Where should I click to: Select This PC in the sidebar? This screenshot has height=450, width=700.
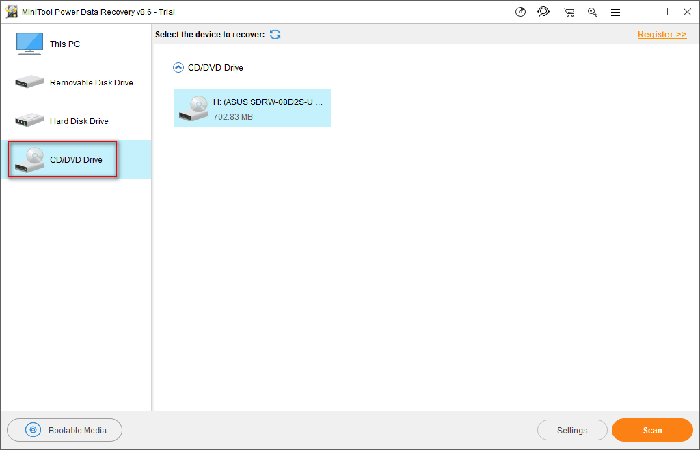76,44
